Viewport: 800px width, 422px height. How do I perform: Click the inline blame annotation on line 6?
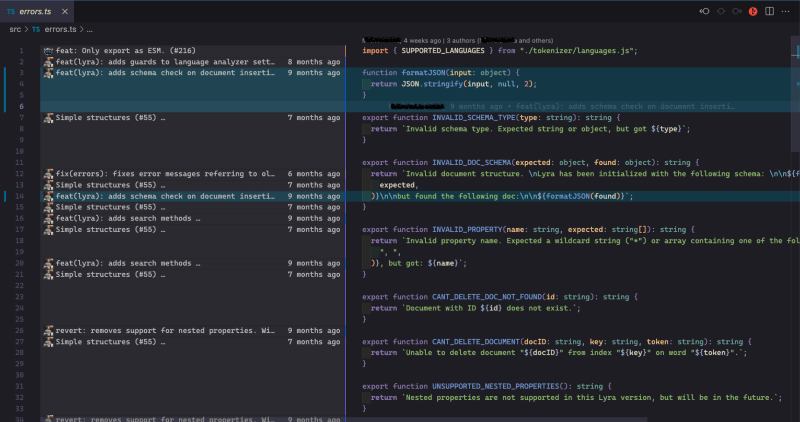coord(562,107)
